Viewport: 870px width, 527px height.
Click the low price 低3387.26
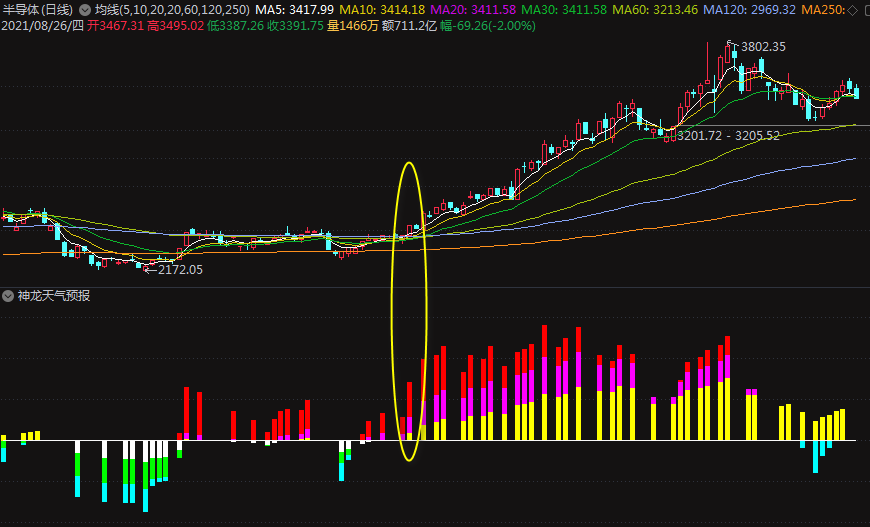coord(235,26)
